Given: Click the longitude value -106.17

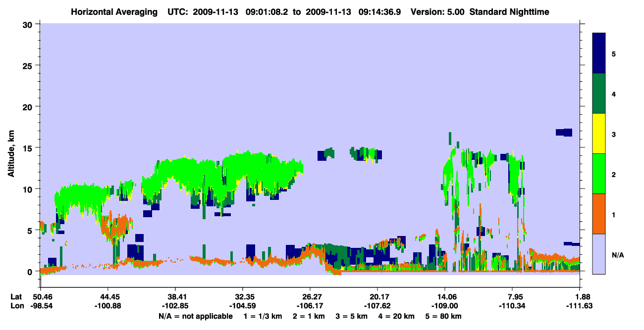Looking at the screenshot, I should click(310, 306).
